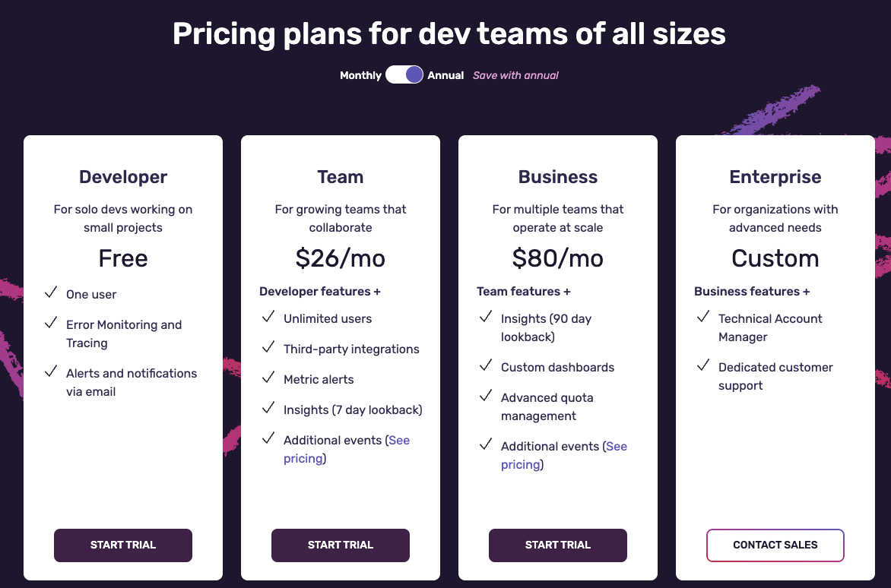Click the checkmark beside Error Monitoring and Tracing
The height and width of the screenshot is (588, 891).
point(51,323)
